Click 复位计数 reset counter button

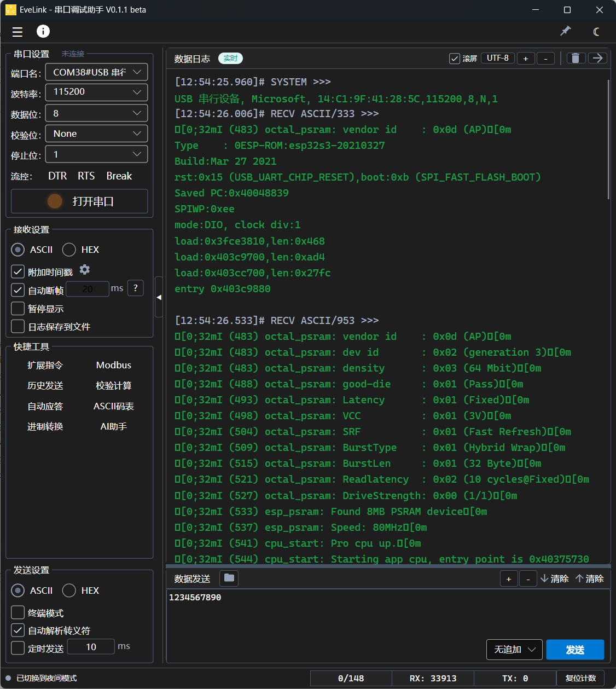(x=580, y=678)
